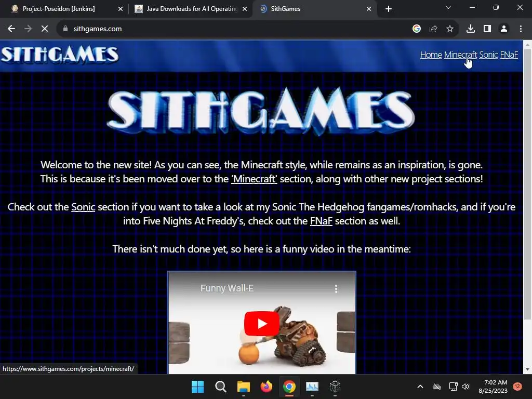The width and height of the screenshot is (532, 399).
Task: Open the Minecraft nav link
Action: pyautogui.click(x=460, y=55)
